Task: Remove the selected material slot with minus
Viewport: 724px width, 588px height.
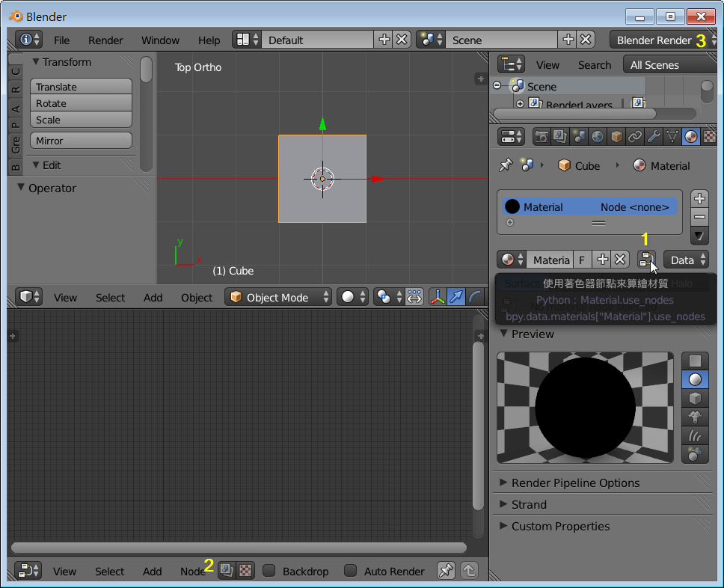Action: 699,217
